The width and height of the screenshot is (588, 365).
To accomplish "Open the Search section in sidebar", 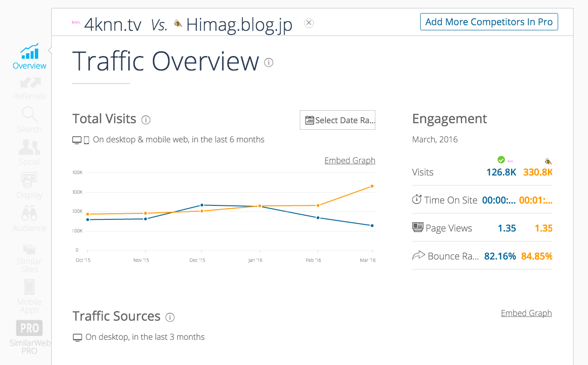I will 29,120.
